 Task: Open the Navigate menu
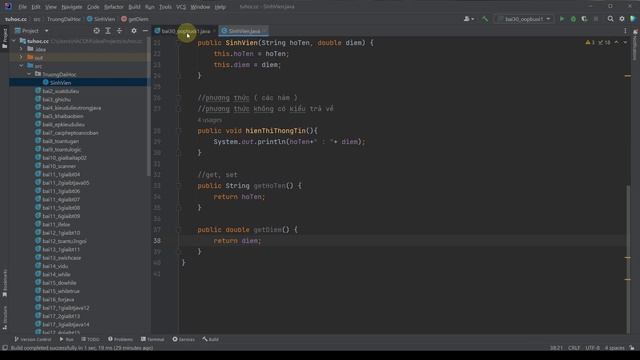pyautogui.click(x=72, y=7)
